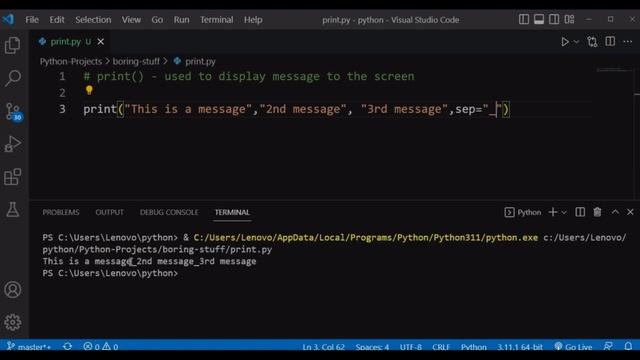This screenshot has height=360, width=640.
Task: Open Source Control view with 30 badge
Action: coord(13,111)
